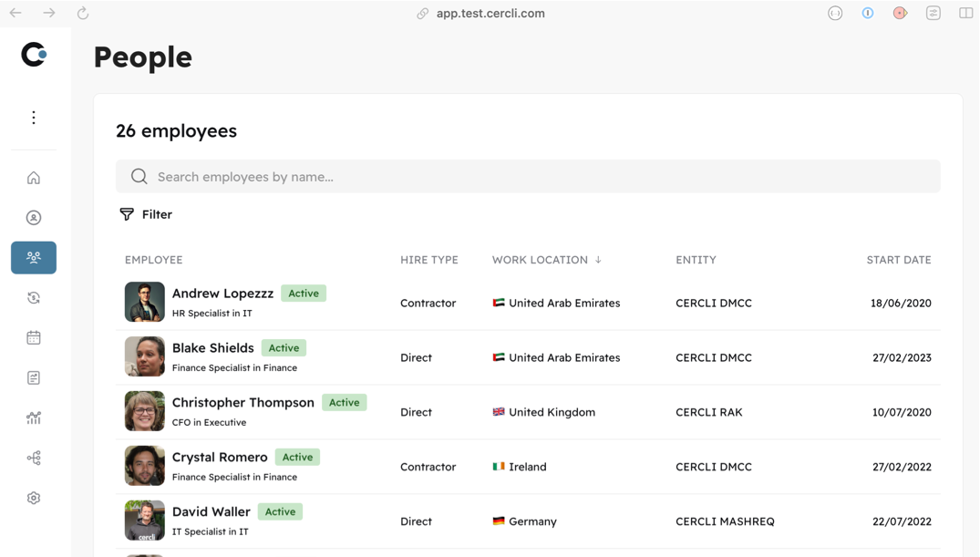
Task: Open the profile icon in sidebar
Action: tap(34, 218)
